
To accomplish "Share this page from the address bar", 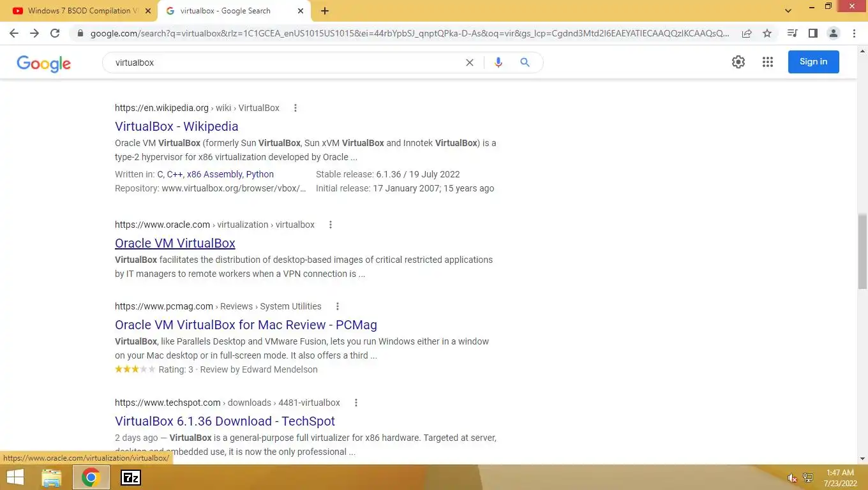I will (x=746, y=33).
